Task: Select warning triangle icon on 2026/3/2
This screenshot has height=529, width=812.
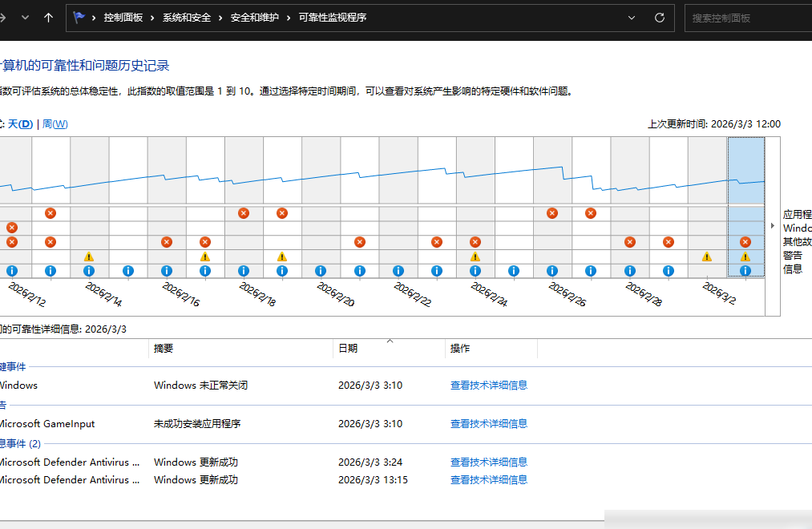Action: (x=707, y=256)
